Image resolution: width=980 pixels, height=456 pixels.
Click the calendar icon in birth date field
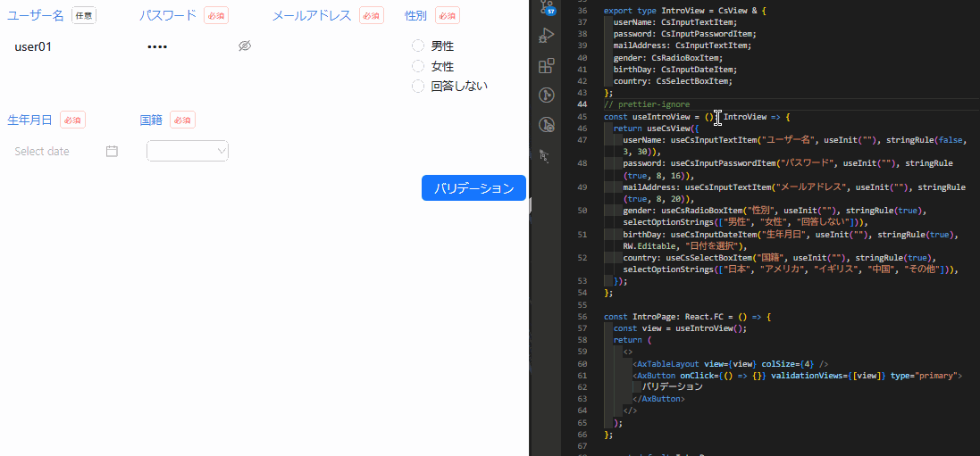click(x=112, y=151)
